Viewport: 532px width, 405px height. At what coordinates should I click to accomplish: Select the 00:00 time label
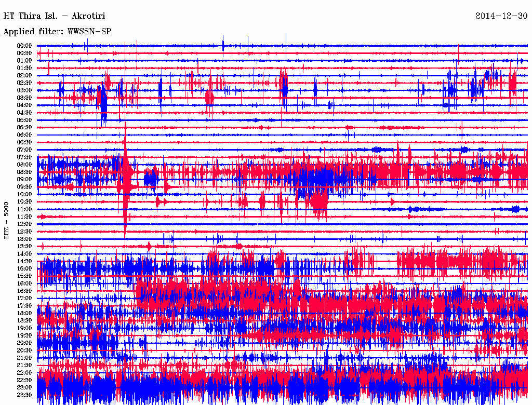pyautogui.click(x=24, y=46)
